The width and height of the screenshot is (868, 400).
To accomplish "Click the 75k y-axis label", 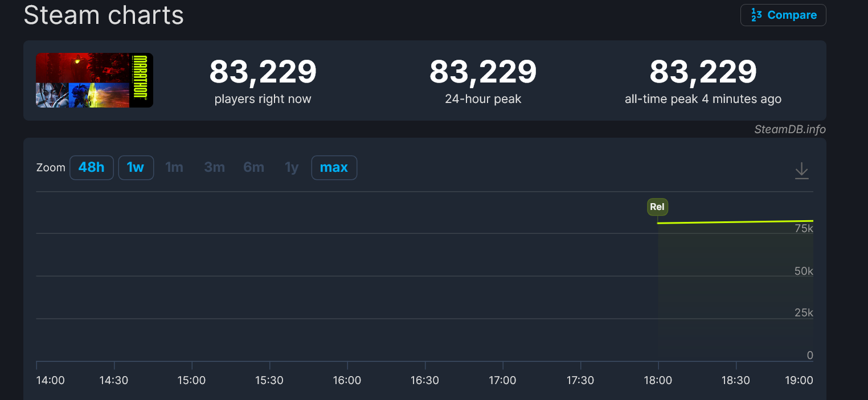I will coord(804,228).
